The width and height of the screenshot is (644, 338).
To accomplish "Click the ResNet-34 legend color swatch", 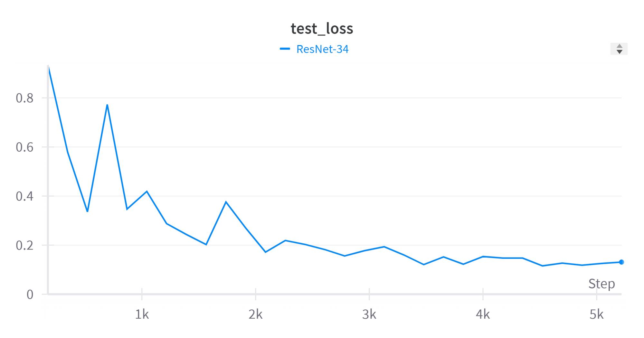I will 285,49.
